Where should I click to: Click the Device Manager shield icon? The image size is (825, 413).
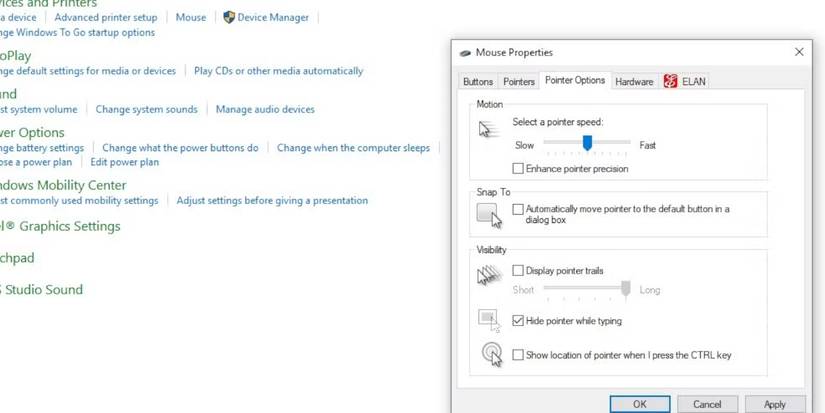(x=229, y=17)
